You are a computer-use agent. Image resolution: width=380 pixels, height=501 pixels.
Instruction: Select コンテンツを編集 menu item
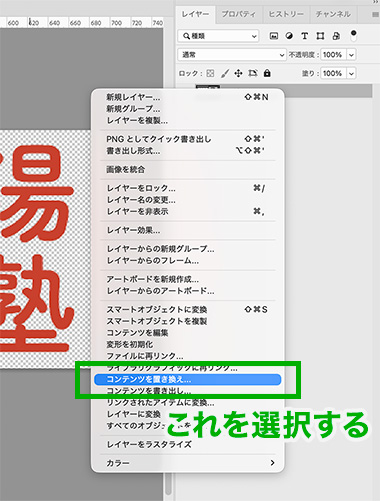coord(188,333)
